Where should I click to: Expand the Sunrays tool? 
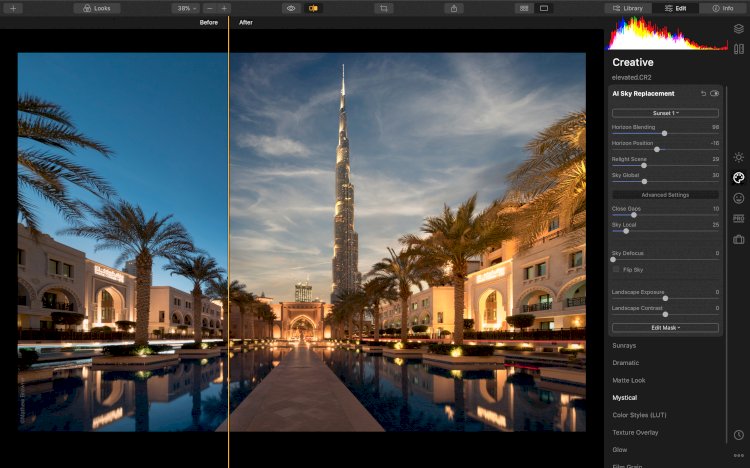[x=624, y=345]
